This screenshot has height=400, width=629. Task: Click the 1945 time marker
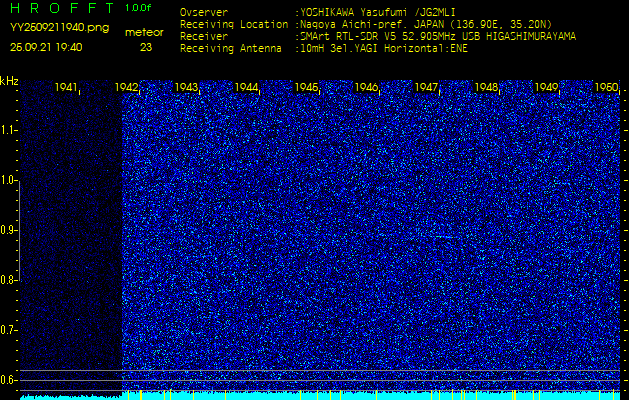point(306,87)
